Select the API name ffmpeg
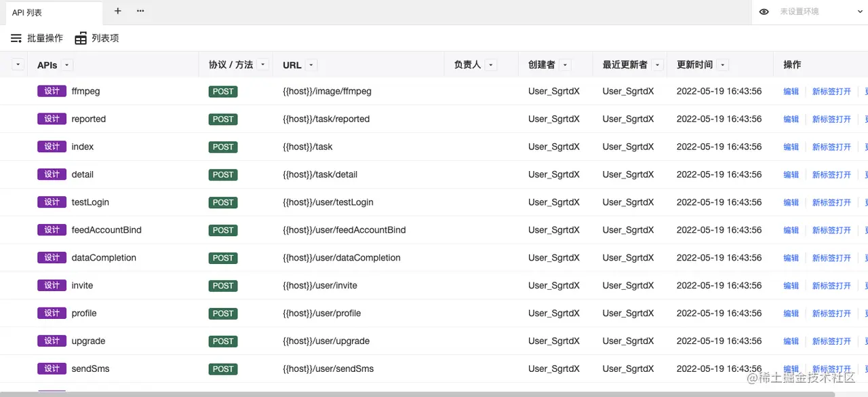 pos(85,91)
